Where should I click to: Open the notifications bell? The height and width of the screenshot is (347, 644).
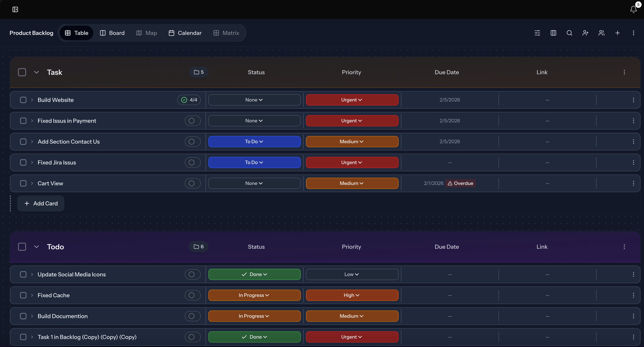click(x=633, y=9)
